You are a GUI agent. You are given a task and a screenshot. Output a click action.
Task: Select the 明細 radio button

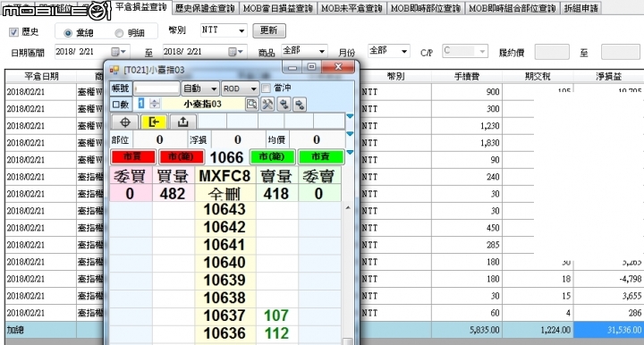119,33
